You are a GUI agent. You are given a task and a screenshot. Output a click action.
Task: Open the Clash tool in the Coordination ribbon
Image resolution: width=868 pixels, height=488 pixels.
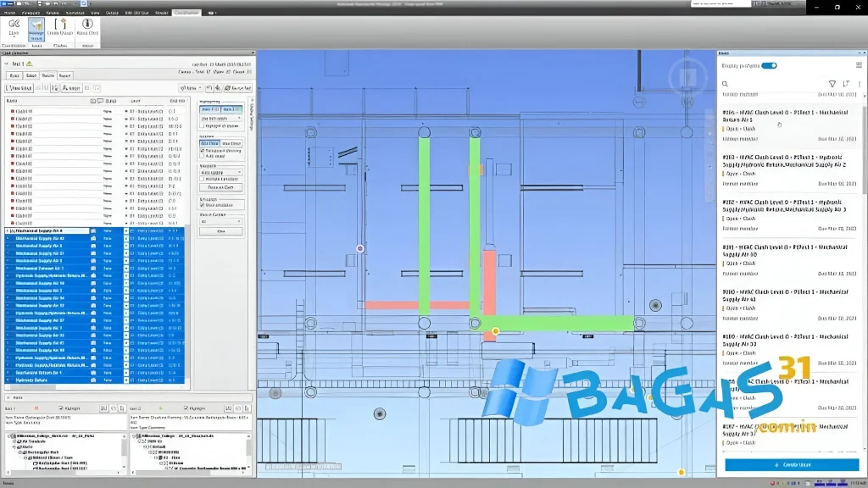click(x=14, y=28)
